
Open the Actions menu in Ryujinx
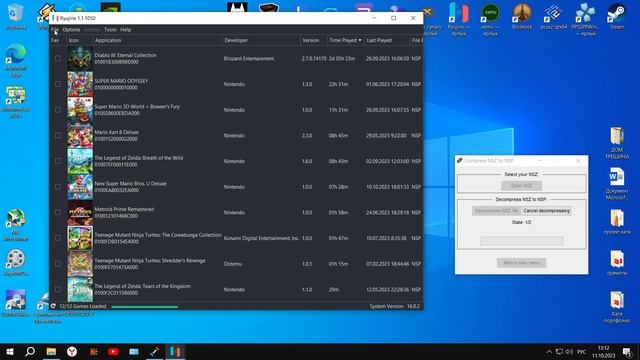point(92,30)
